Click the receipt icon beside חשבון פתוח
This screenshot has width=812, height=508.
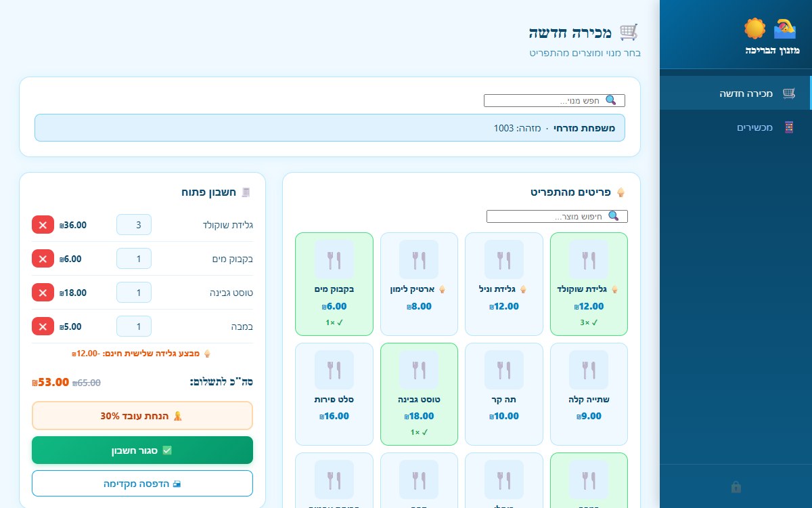tap(246, 192)
